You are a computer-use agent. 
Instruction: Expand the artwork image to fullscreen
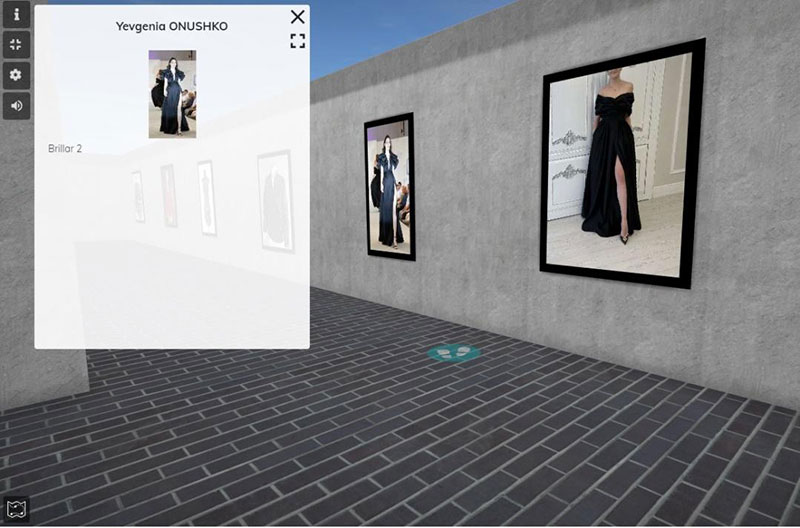(x=298, y=41)
